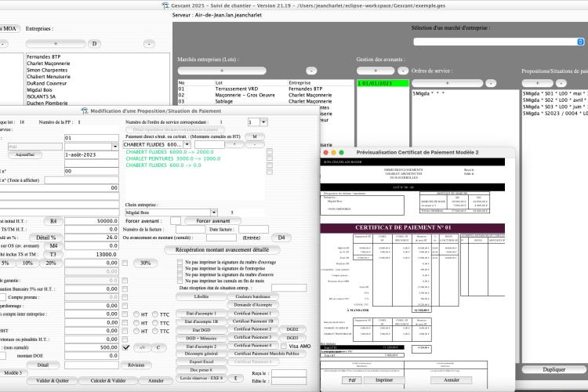This screenshot has height=392, width=588.
Task: Click Valider & Quitter
Action: (53, 381)
